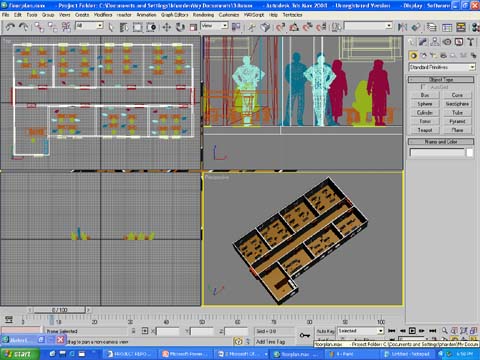The height and width of the screenshot is (360, 480).
Task: Open the Rendering menu
Action: pos(203,15)
